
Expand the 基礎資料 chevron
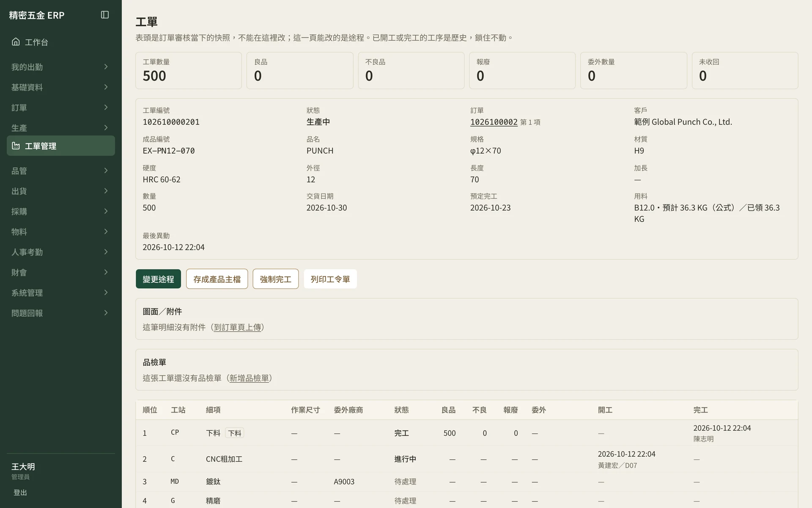[x=106, y=87]
